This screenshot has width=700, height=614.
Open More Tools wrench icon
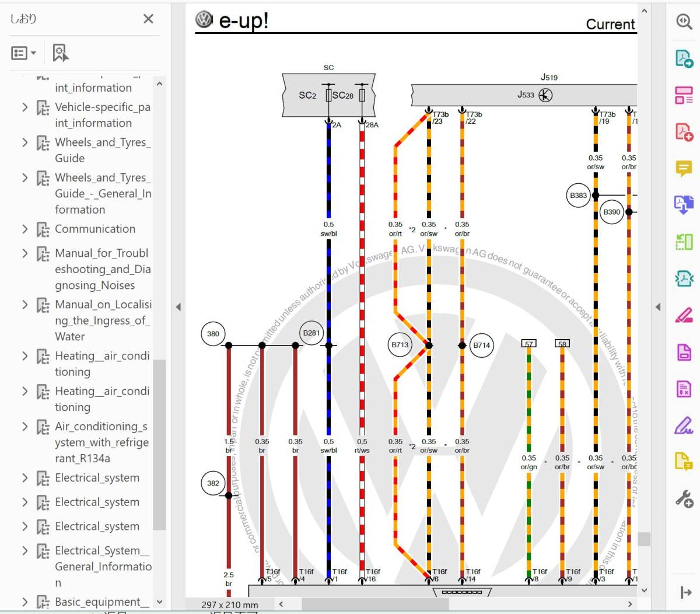[684, 499]
